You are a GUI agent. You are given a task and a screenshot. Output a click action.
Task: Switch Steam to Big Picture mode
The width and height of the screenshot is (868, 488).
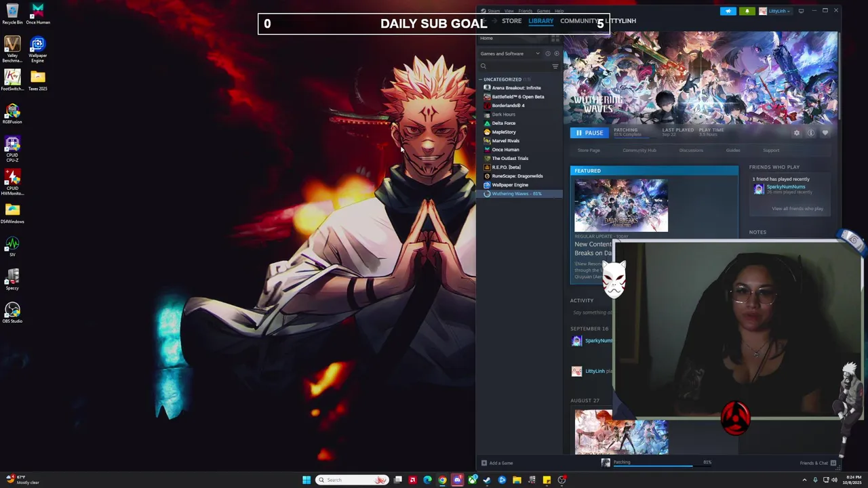pos(801,11)
